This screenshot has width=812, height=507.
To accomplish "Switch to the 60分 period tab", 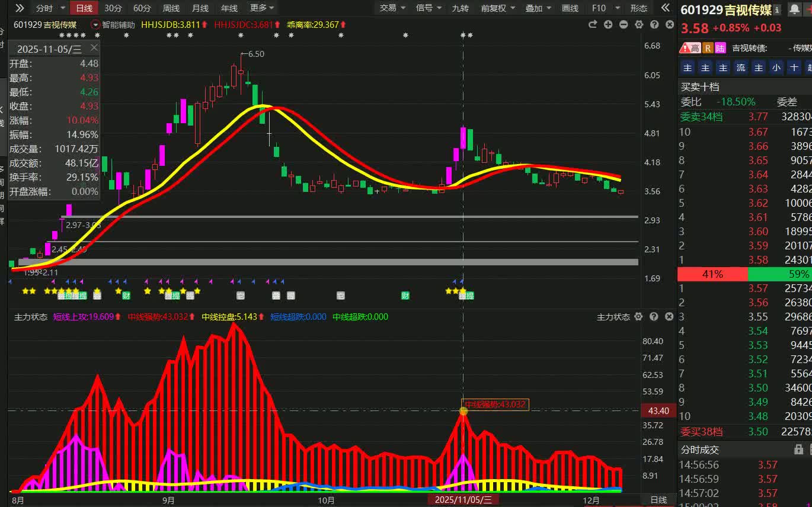I will 142,8.
